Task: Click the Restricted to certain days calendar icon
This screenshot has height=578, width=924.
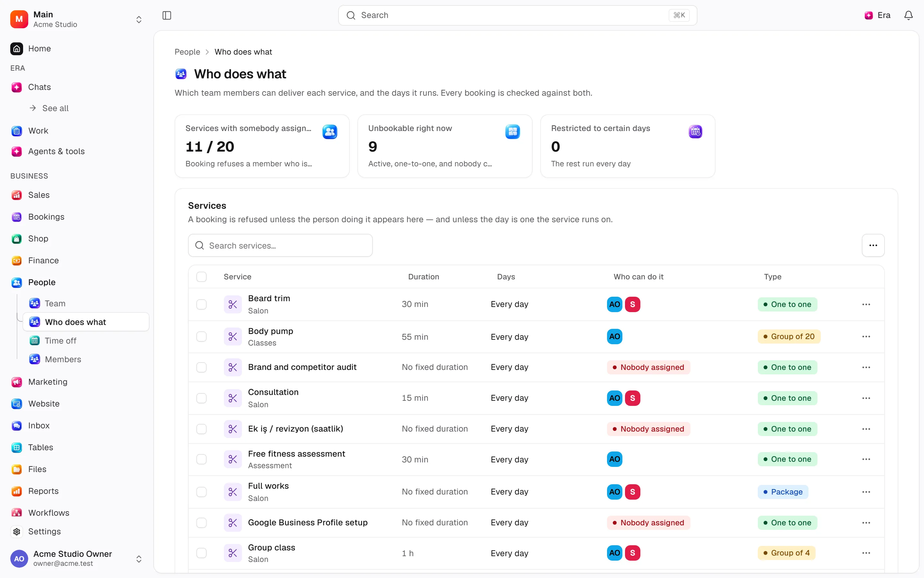Action: (x=695, y=132)
